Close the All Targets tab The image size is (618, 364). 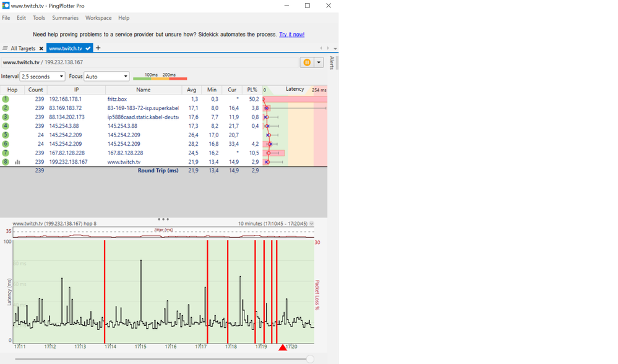tap(41, 48)
